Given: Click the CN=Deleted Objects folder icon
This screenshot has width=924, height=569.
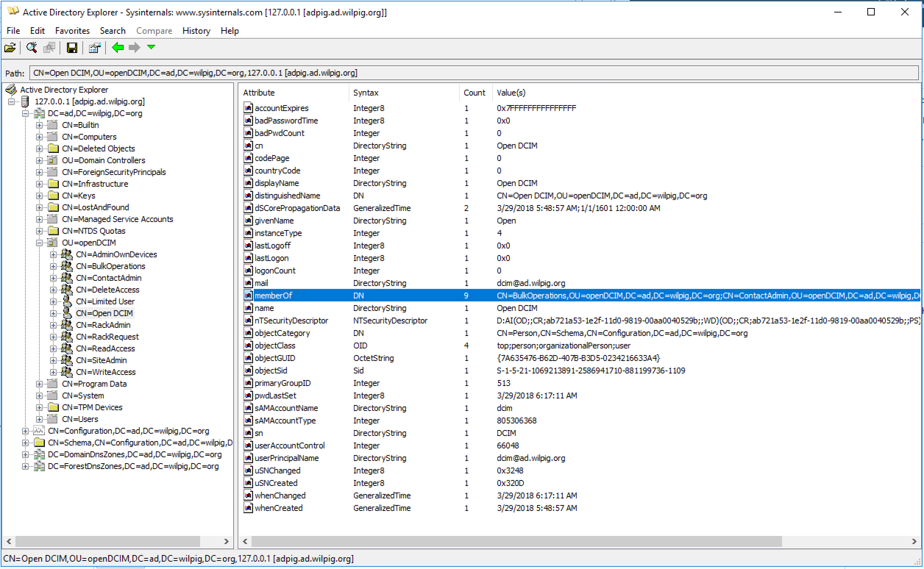Looking at the screenshot, I should point(53,148).
